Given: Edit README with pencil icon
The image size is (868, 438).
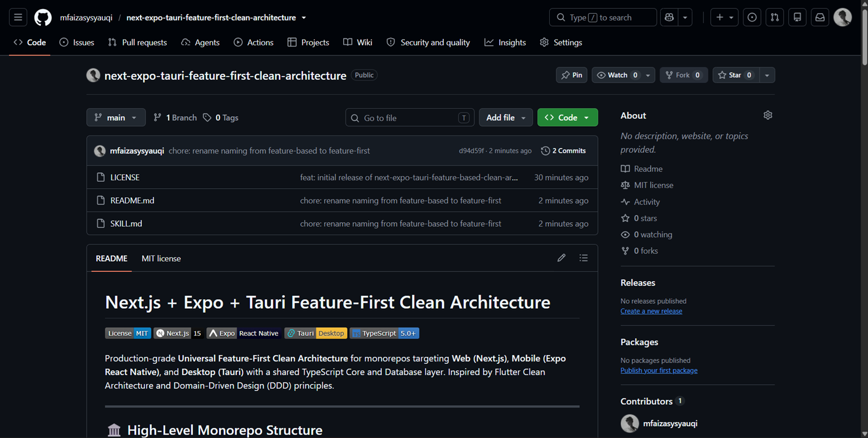Looking at the screenshot, I should click(561, 258).
